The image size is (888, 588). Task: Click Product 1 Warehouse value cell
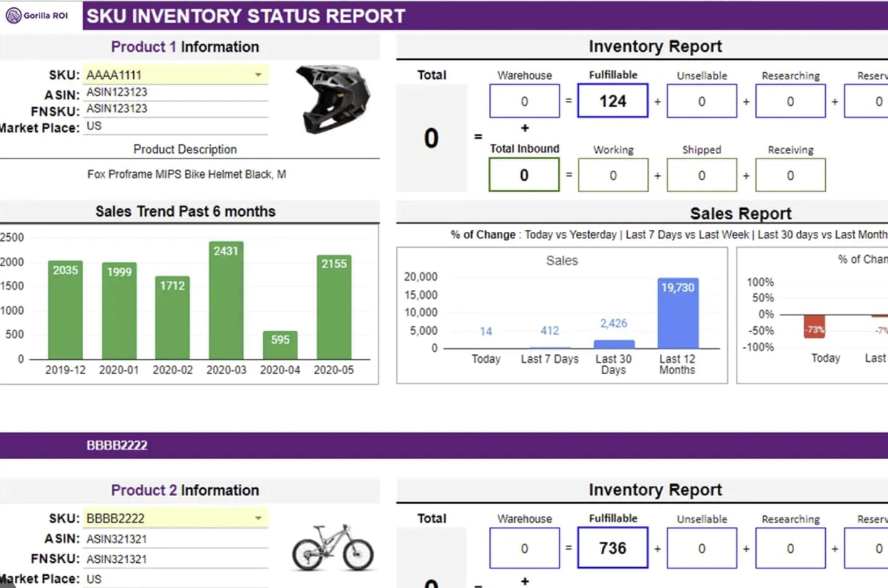coord(525,101)
